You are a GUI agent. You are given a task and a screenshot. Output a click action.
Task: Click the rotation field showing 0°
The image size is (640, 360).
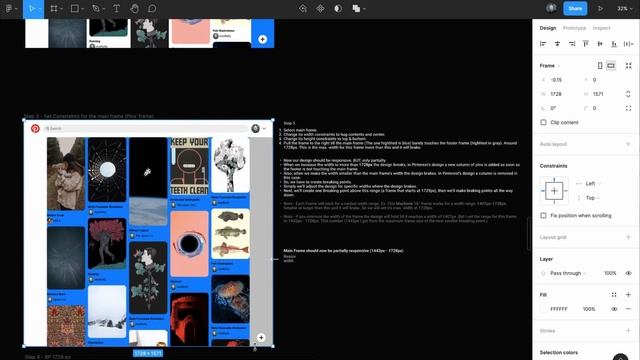click(558, 108)
